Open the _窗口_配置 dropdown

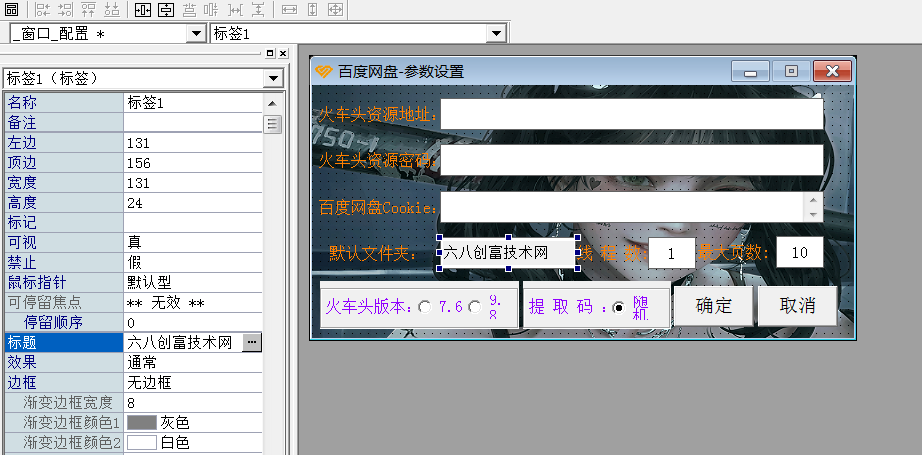coord(197,34)
